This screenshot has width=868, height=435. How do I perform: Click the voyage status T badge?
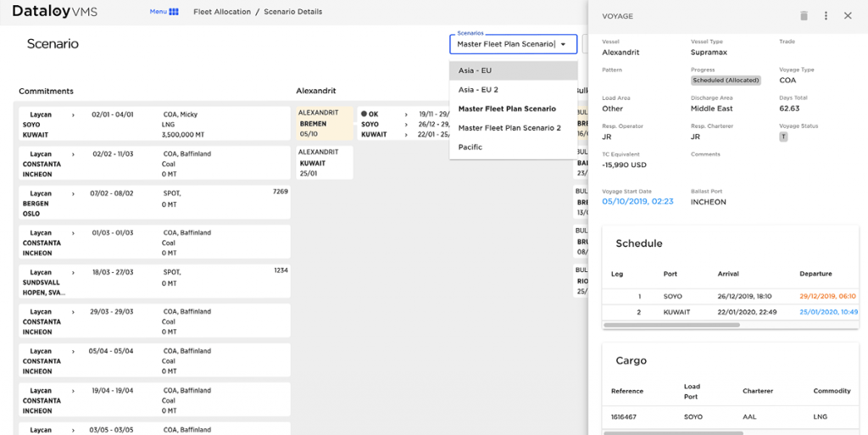(783, 137)
